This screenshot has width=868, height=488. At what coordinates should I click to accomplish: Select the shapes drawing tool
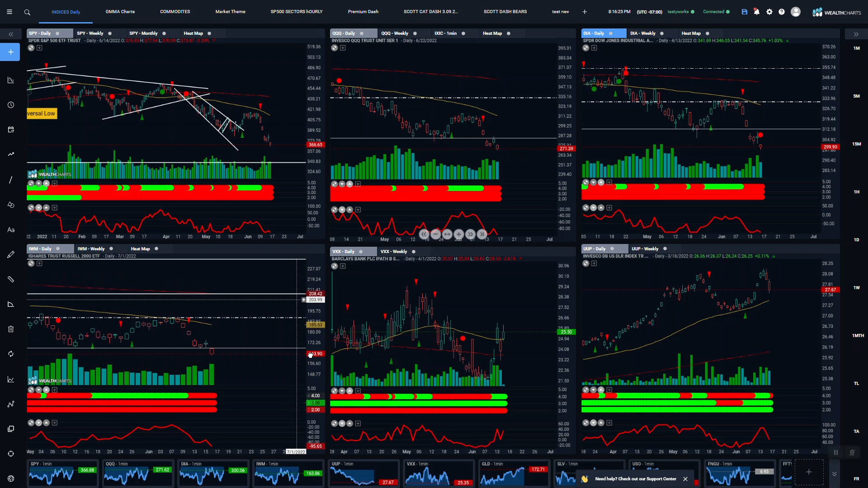[11, 205]
